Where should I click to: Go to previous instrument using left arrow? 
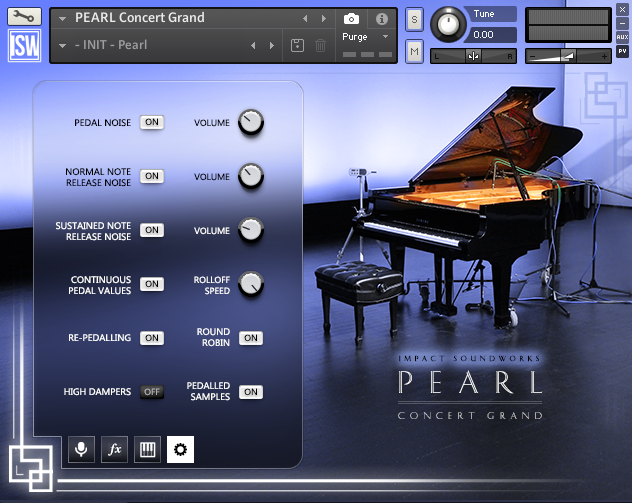[305, 19]
